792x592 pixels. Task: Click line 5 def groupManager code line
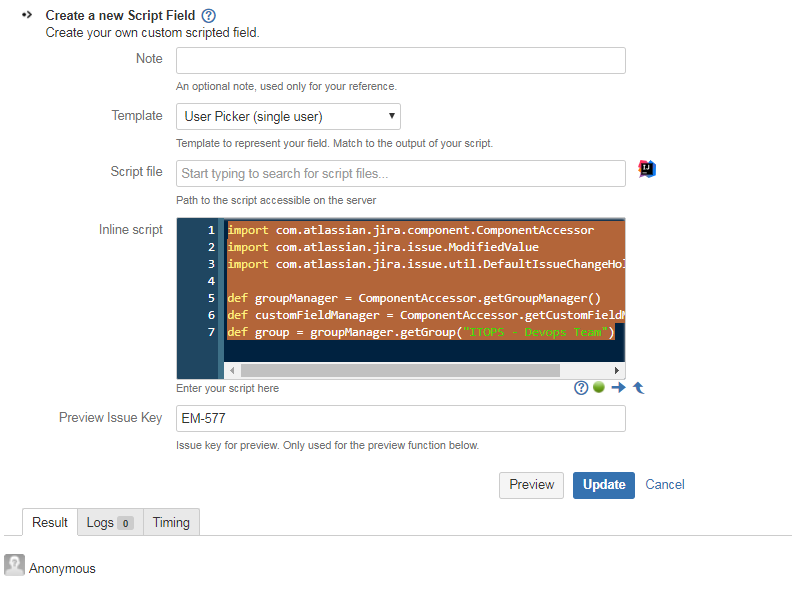click(x=414, y=298)
